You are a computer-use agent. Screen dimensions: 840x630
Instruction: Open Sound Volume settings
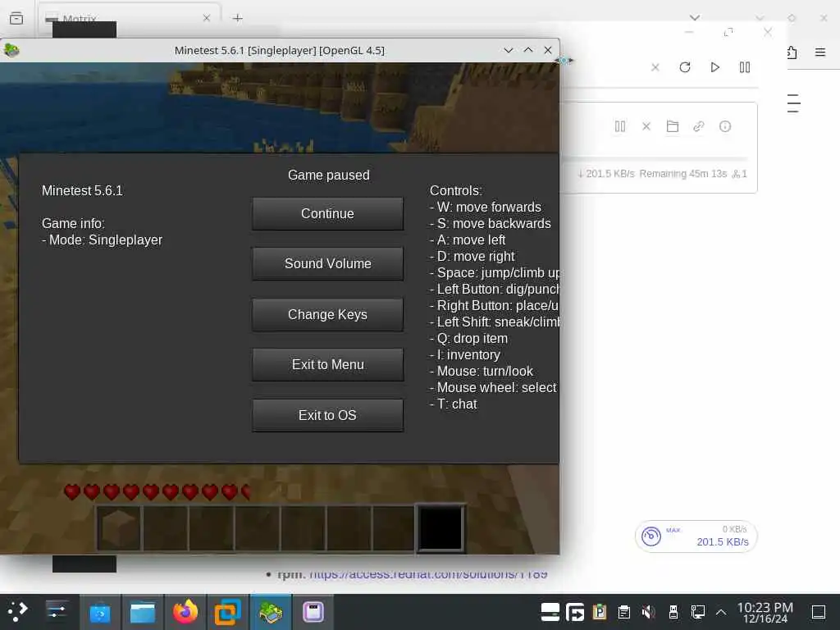coord(327,263)
